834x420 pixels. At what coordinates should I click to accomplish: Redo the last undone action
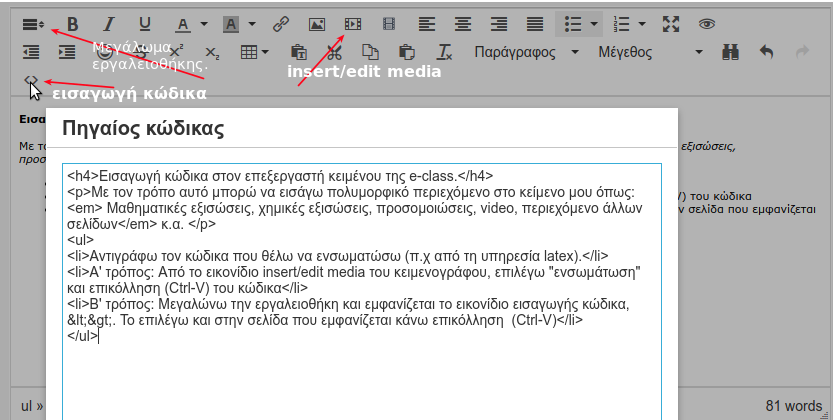click(x=803, y=52)
